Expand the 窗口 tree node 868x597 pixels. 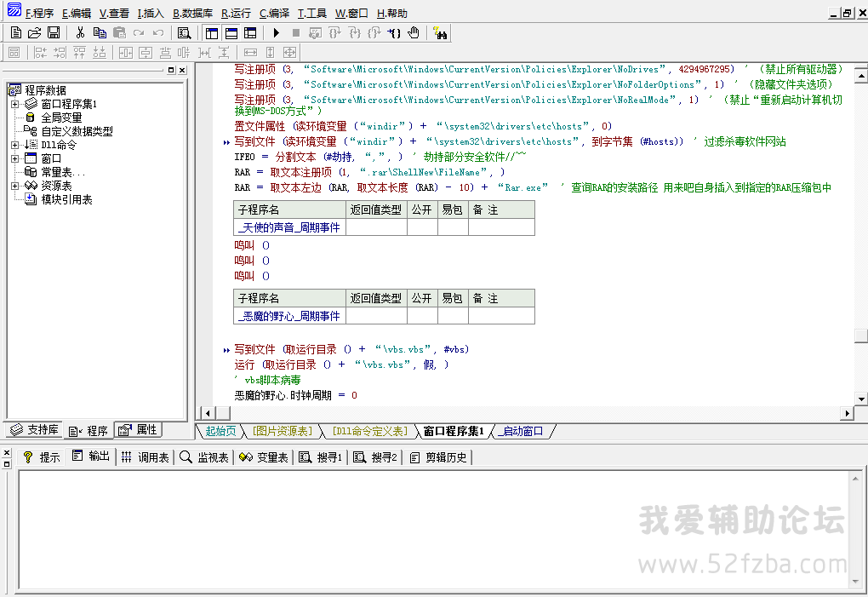pyautogui.click(x=15, y=158)
